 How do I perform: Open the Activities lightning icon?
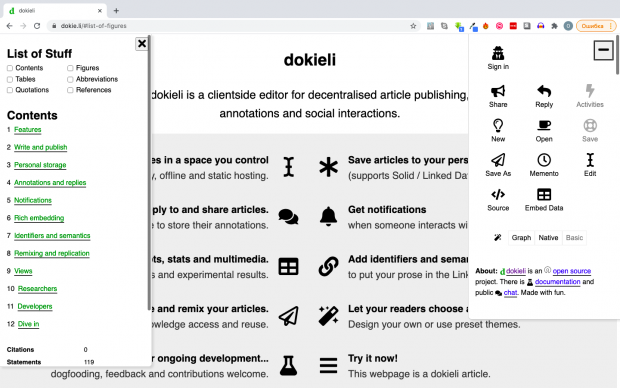[x=590, y=91]
